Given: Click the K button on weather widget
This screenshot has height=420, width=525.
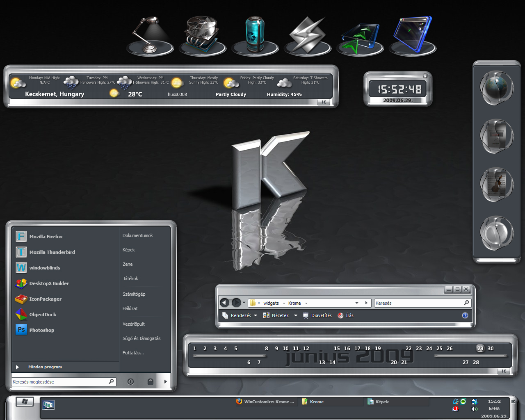Looking at the screenshot, I should click(x=324, y=102).
